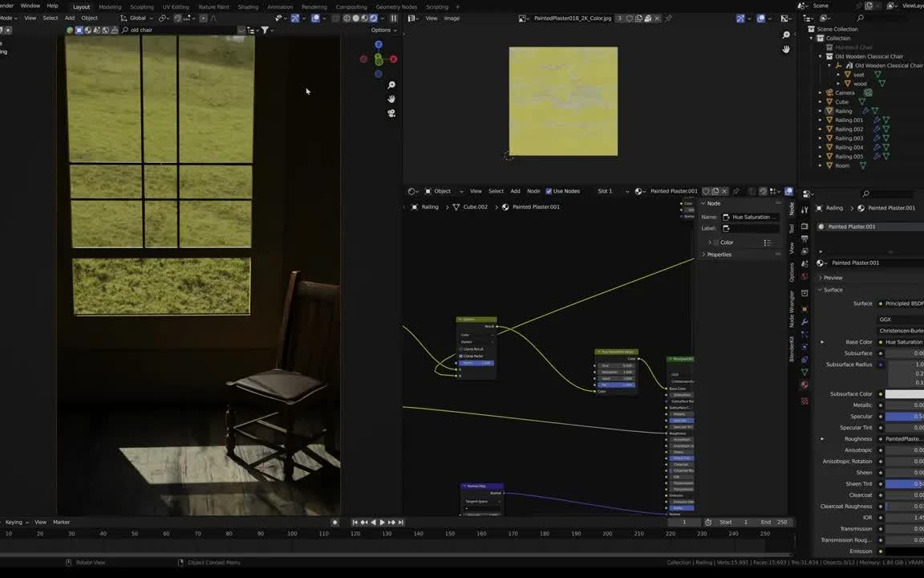Uncheck the Use Nodes checkbox
The height and width of the screenshot is (578, 924).
point(549,190)
